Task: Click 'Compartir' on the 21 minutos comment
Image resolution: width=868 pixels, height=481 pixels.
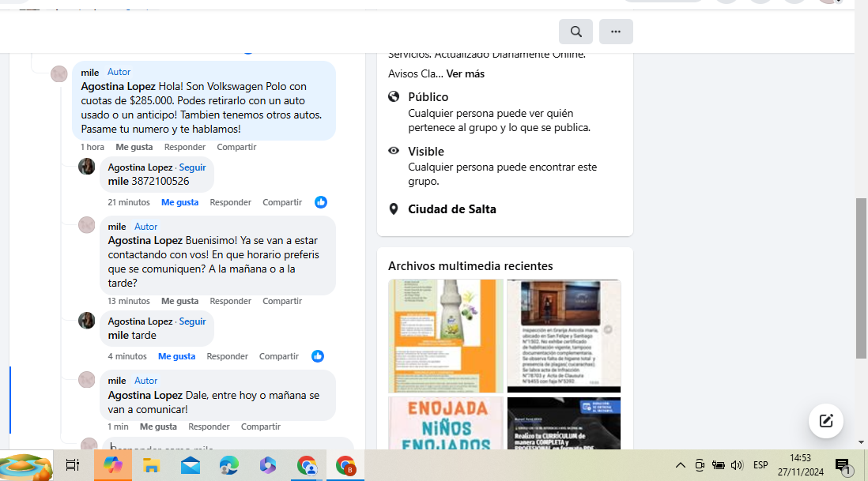Action: tap(282, 202)
